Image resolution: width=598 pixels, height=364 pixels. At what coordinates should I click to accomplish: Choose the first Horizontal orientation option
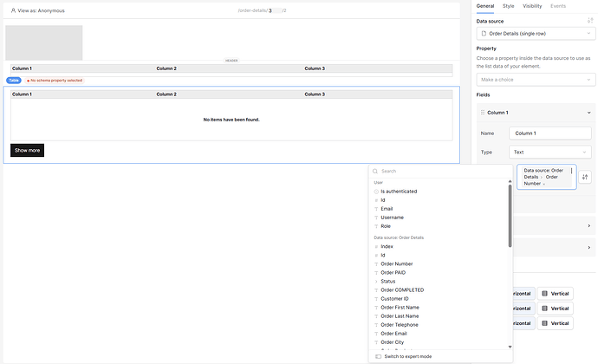(524, 294)
